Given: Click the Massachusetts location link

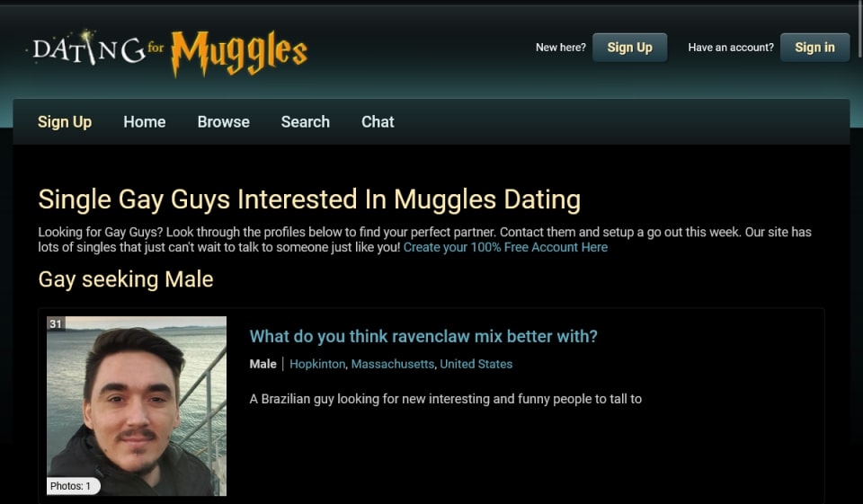Looking at the screenshot, I should pos(393,364).
